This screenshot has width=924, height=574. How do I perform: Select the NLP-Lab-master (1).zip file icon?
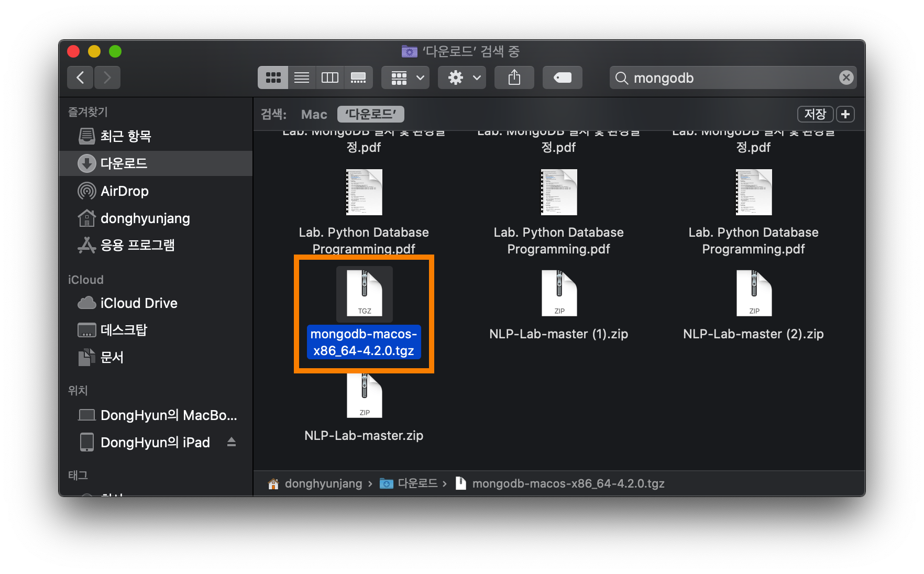tap(559, 293)
